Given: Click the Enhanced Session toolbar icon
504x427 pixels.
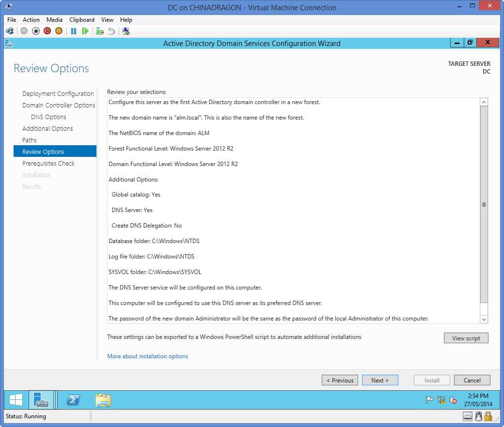Looking at the screenshot, I should coord(126,31).
